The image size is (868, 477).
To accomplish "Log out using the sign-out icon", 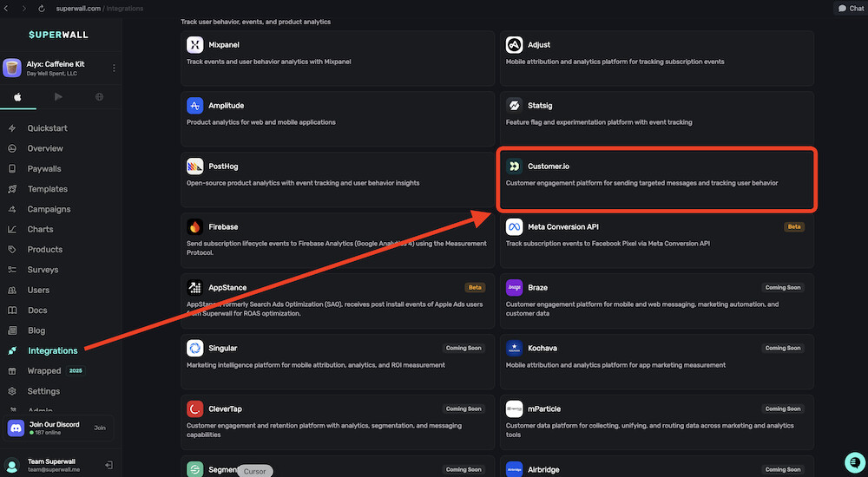I will click(x=108, y=466).
